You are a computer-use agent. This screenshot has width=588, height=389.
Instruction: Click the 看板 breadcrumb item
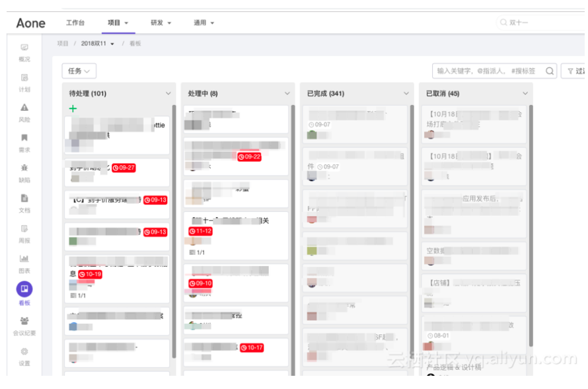[135, 44]
